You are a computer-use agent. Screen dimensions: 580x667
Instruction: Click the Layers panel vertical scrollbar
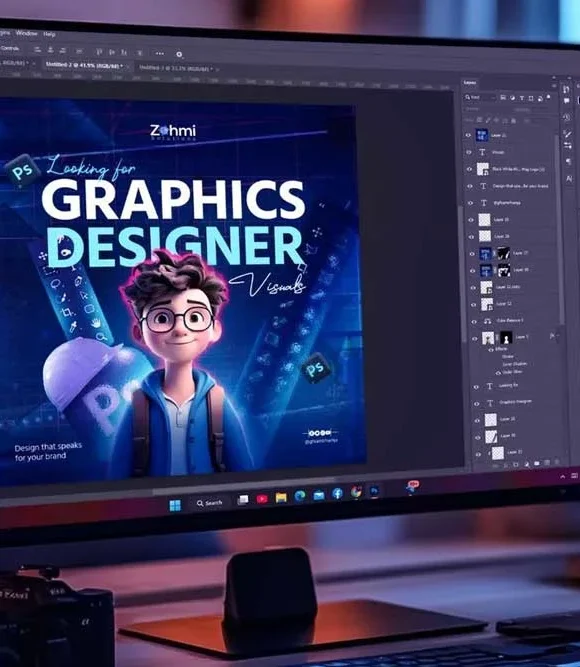[x=560, y=230]
